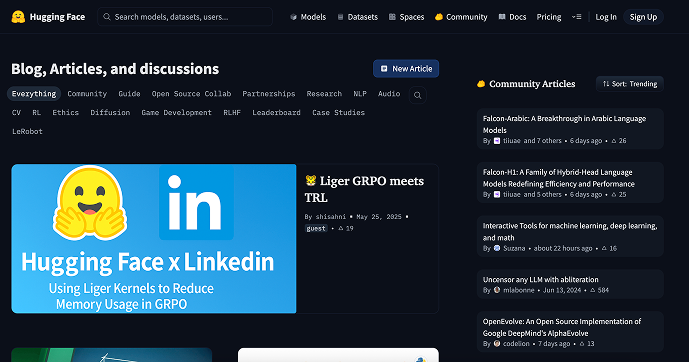This screenshot has width=689, height=362.
Task: Select the Leaderboard tag
Action: 276,112
